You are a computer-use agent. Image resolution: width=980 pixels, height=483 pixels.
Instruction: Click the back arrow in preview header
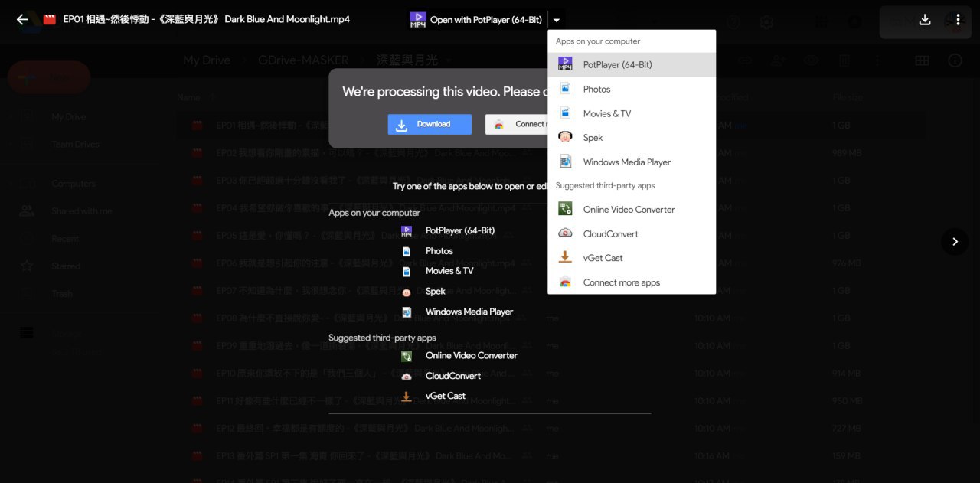pos(22,20)
